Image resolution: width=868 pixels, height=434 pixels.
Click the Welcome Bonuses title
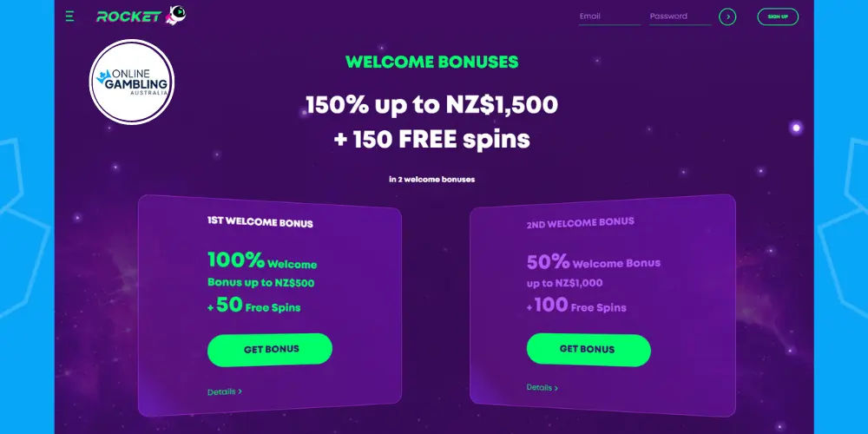pos(431,62)
